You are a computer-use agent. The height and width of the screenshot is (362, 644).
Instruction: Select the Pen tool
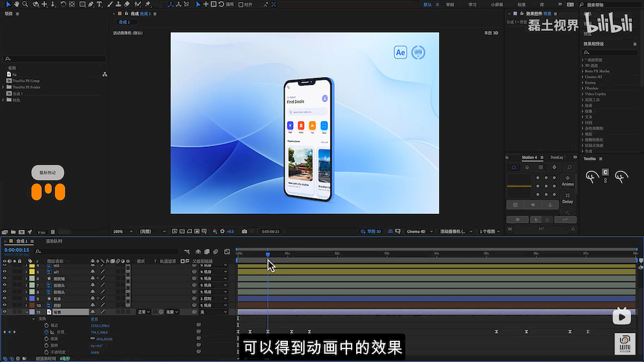tap(91, 4)
